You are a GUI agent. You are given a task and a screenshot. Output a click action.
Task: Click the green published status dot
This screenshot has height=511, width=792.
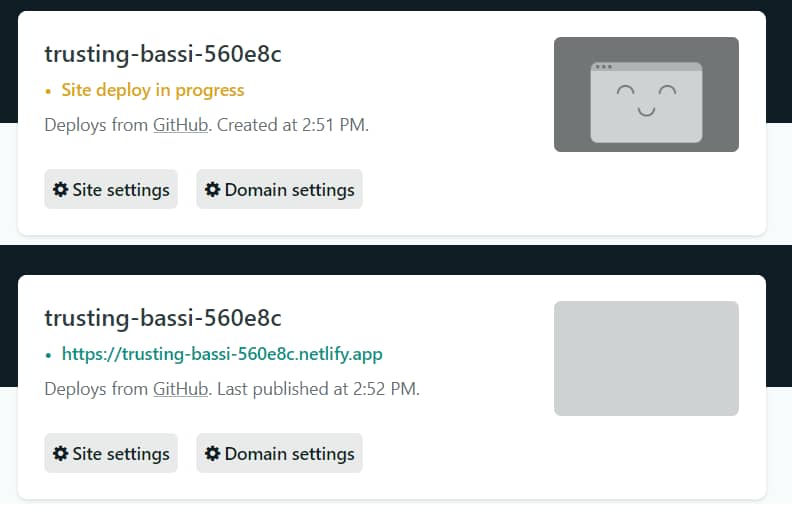(x=48, y=355)
